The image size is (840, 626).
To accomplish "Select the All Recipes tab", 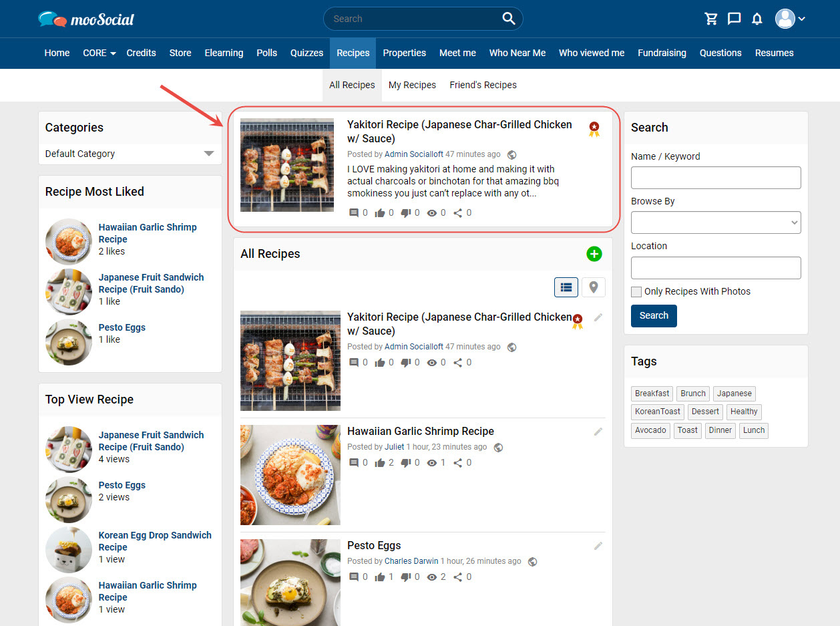I will (352, 85).
